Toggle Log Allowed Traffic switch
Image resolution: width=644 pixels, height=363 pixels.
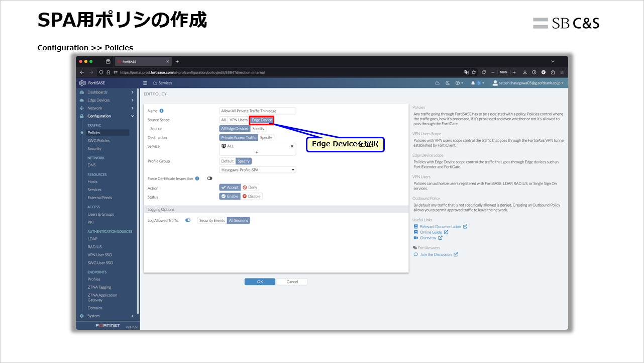click(188, 220)
